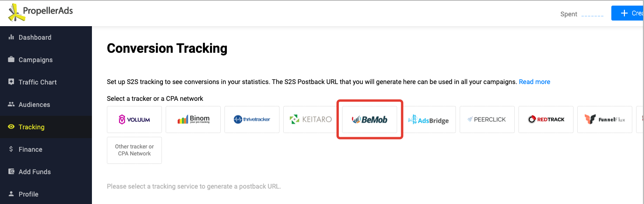644x204 pixels.
Task: Select the PeerClick tracker tile
Action: (x=487, y=120)
